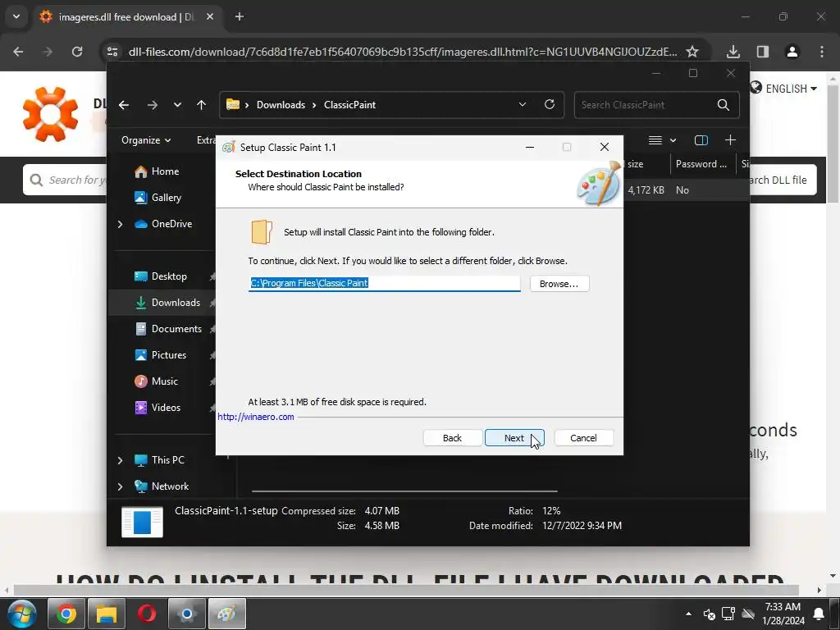
Task: Open Desktop folder in sidebar
Action: (169, 276)
